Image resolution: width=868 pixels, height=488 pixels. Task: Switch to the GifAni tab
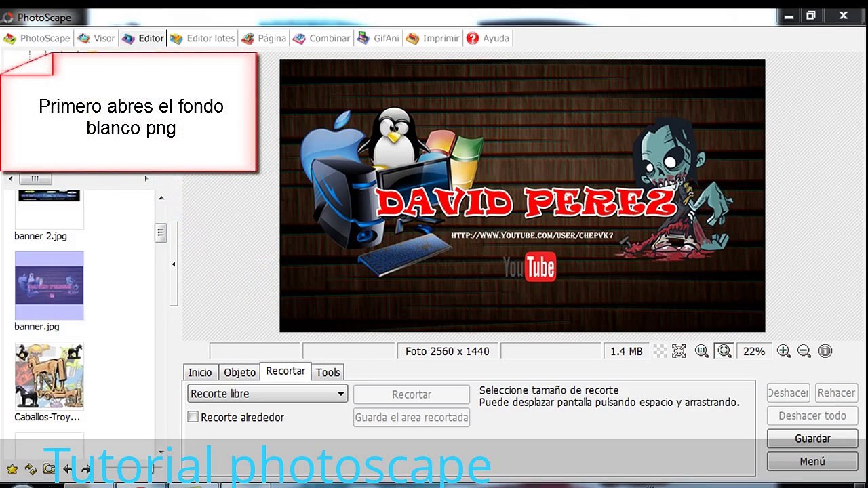click(x=378, y=38)
